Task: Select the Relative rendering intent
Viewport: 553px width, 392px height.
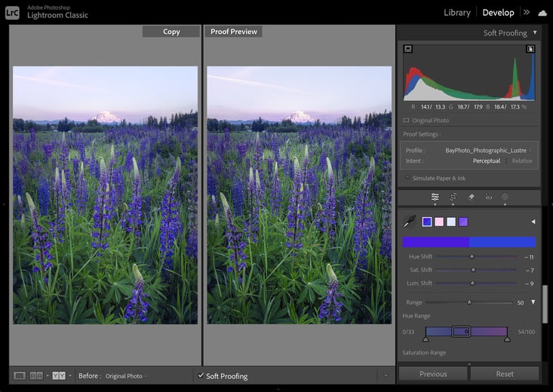Action: tap(522, 161)
